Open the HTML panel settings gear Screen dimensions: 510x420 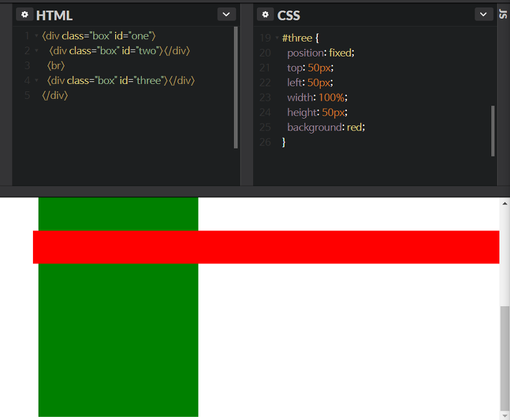click(25, 15)
